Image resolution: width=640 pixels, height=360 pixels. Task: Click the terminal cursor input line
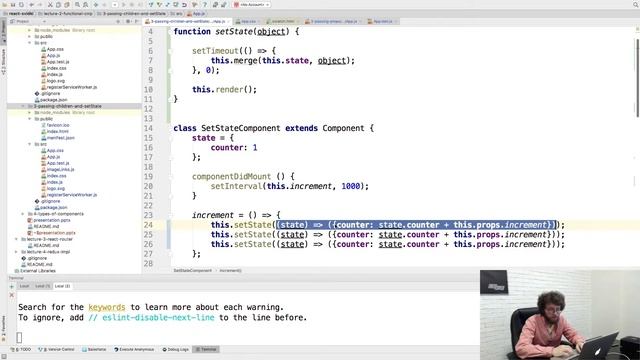coord(19,337)
